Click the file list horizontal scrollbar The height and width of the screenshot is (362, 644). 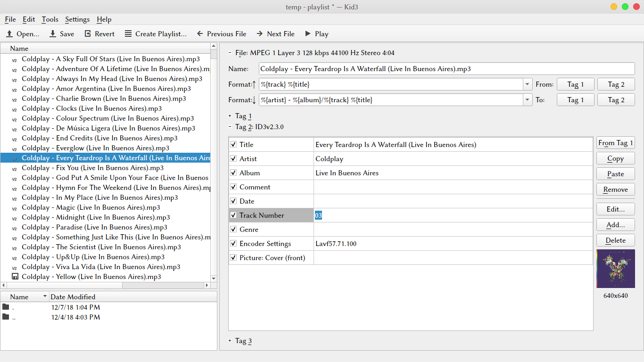(x=105, y=285)
